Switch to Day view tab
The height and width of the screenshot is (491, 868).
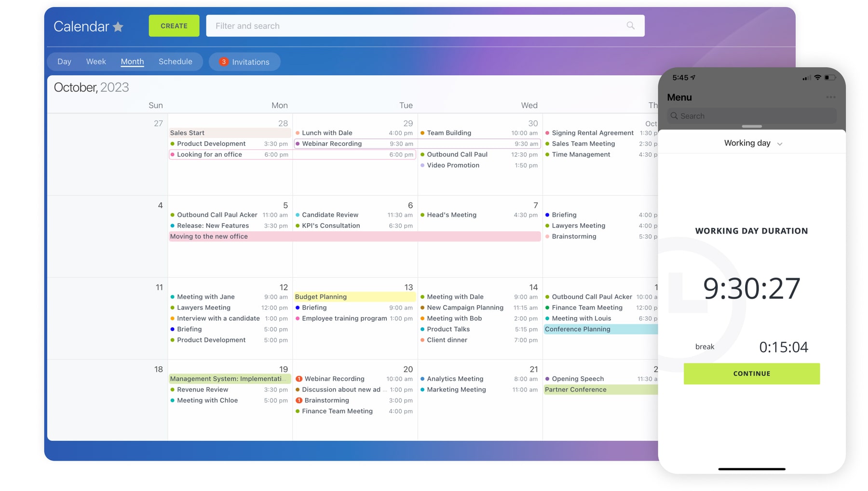click(x=64, y=62)
